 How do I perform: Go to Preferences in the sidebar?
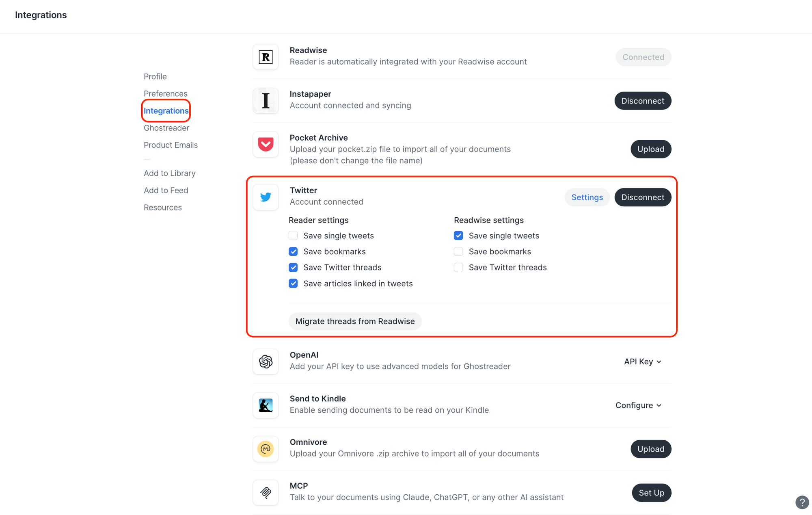[166, 93]
